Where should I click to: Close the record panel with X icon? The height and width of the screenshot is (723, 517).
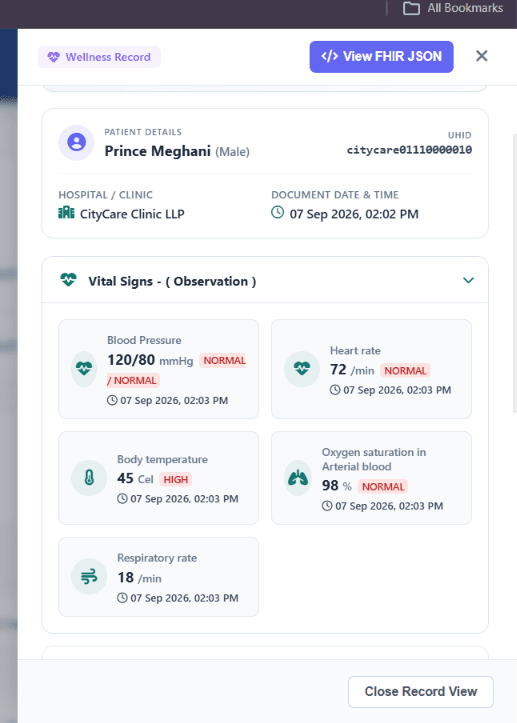tap(481, 56)
